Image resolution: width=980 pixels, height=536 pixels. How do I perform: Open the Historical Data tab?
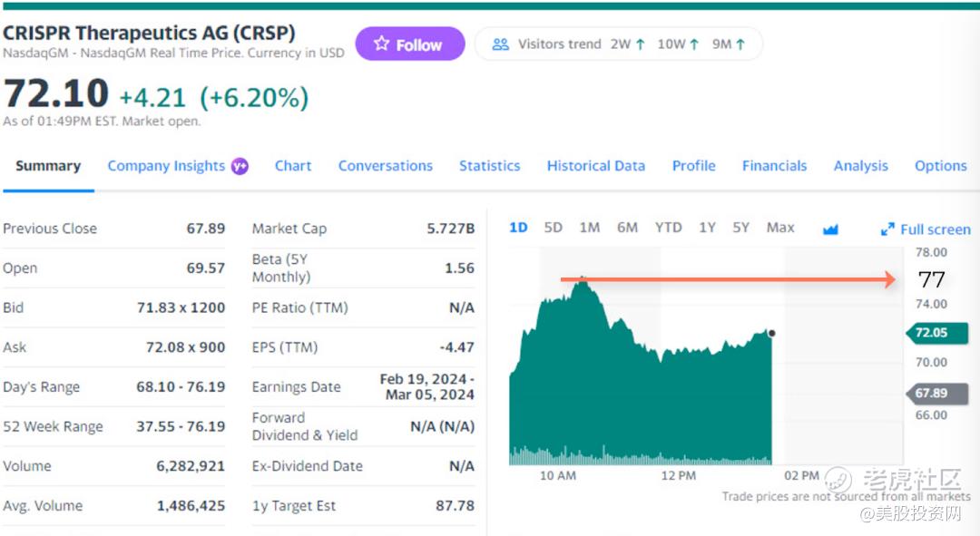coord(595,166)
